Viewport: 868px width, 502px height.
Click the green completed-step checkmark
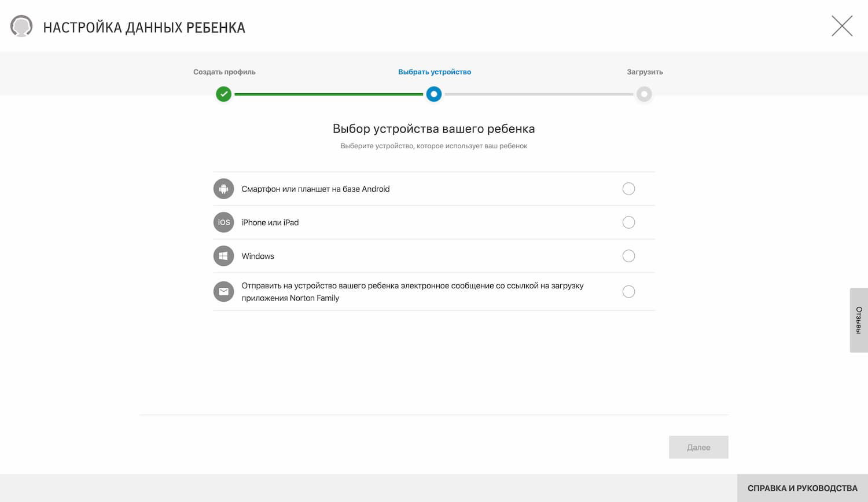223,94
